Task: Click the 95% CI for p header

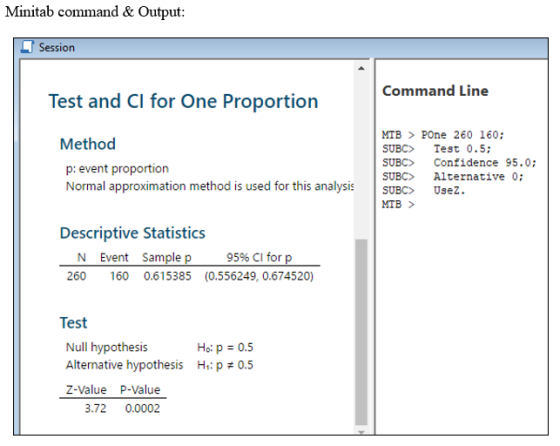Action: (259, 257)
